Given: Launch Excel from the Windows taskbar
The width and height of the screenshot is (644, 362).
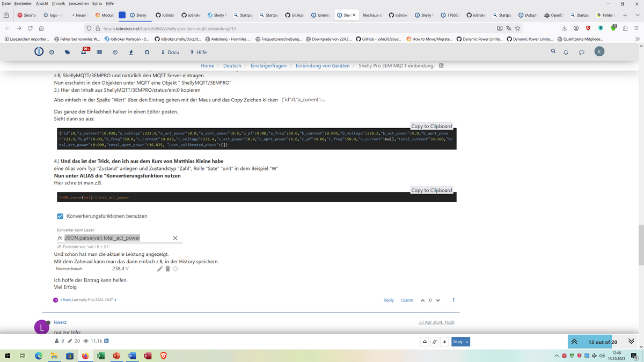Looking at the screenshot, I should 100,356.
